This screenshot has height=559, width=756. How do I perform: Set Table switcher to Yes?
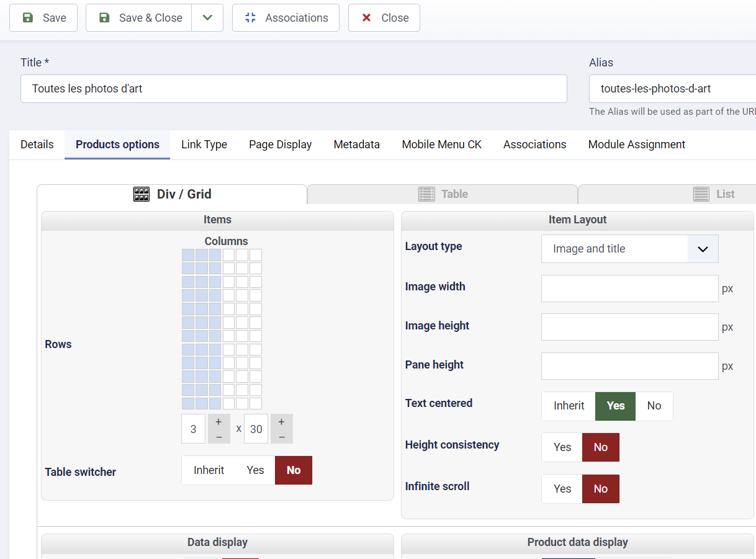255,470
